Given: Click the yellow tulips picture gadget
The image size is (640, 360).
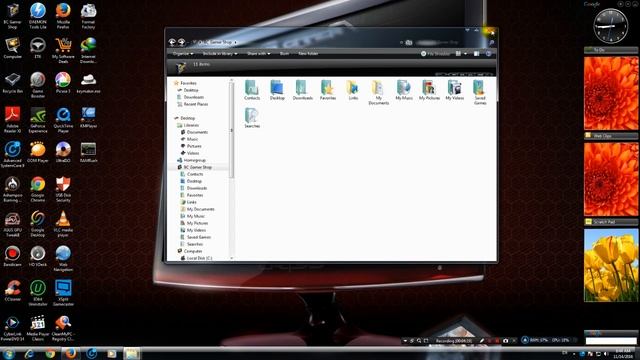Looking at the screenshot, I should click(611, 265).
